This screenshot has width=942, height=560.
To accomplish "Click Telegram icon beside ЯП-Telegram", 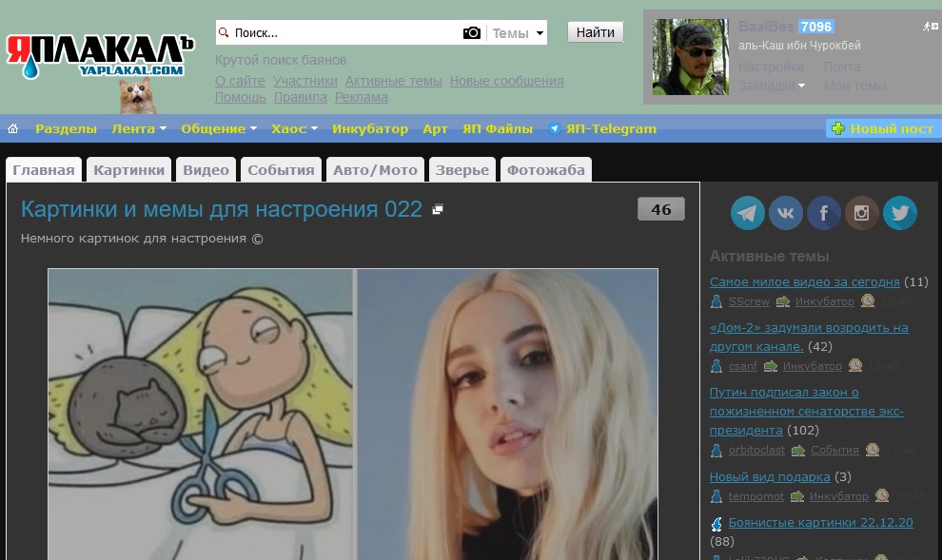I will point(554,128).
